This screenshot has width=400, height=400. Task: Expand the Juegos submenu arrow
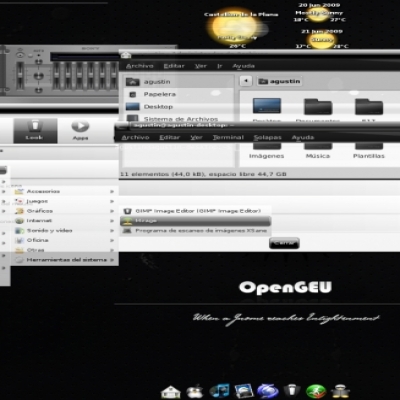(x=112, y=201)
